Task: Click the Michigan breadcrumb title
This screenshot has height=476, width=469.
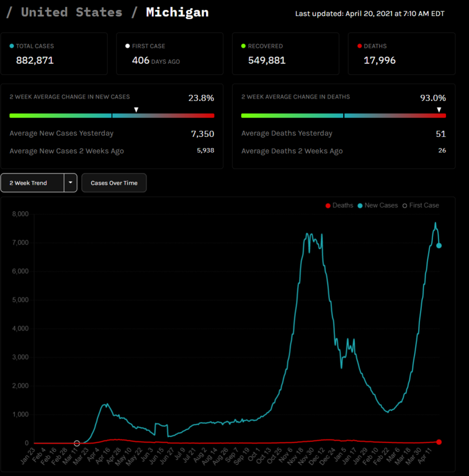Action: click(x=177, y=12)
